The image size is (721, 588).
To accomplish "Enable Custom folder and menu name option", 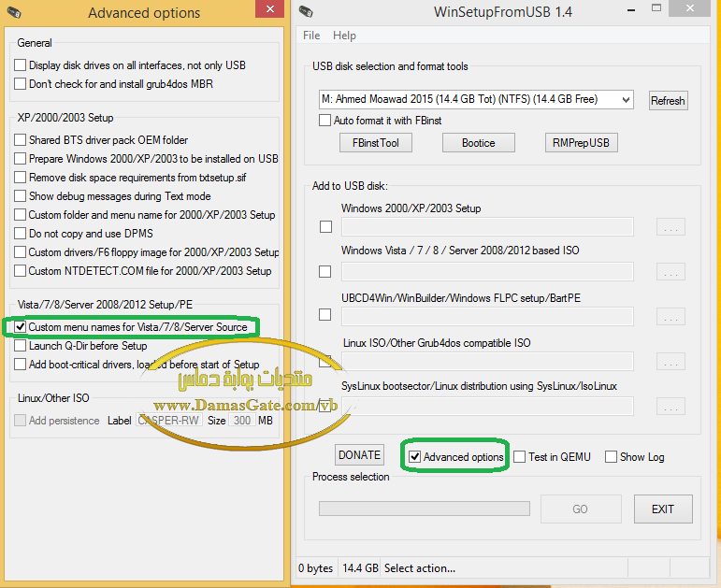I will (20, 215).
